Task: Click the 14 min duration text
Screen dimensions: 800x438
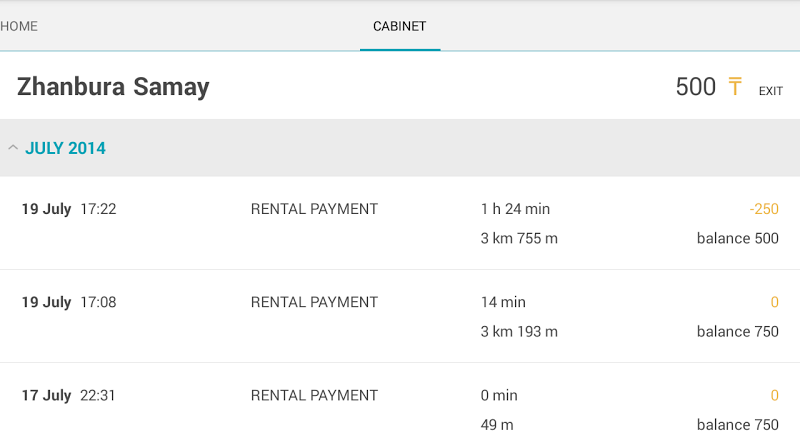Action: [x=503, y=302]
